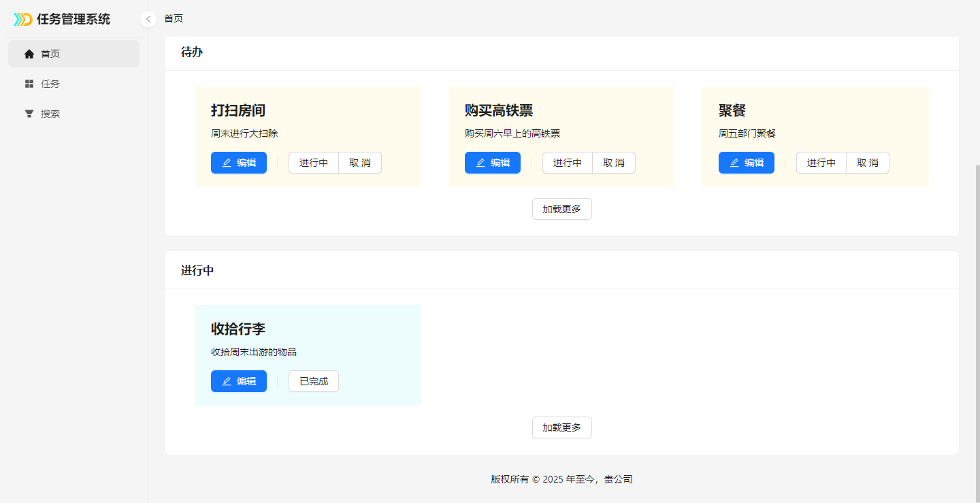Screen dimensions: 980x503
Task: Open the 搜索 menu item
Action: [73, 114]
